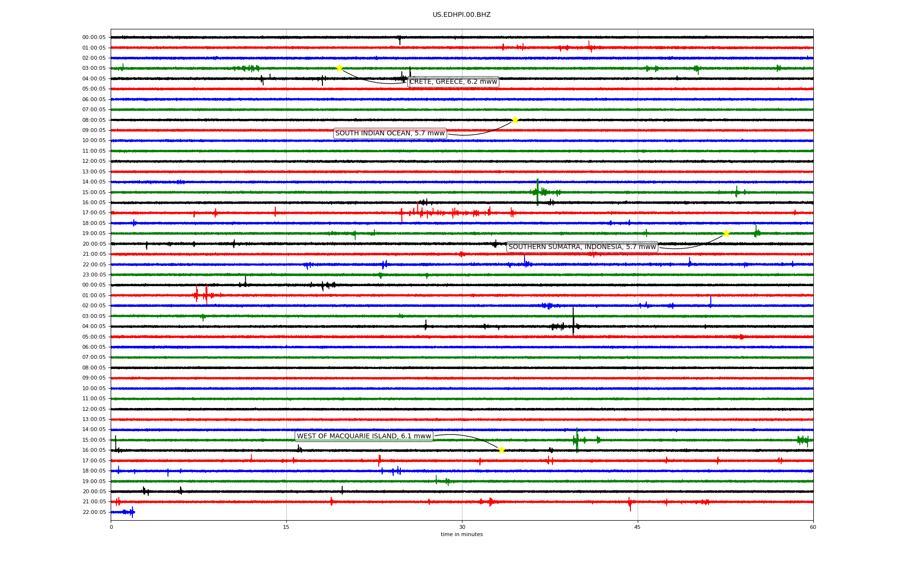Click the x-axis tick label 0
Viewport: 924px width, 578px height.
[111, 527]
